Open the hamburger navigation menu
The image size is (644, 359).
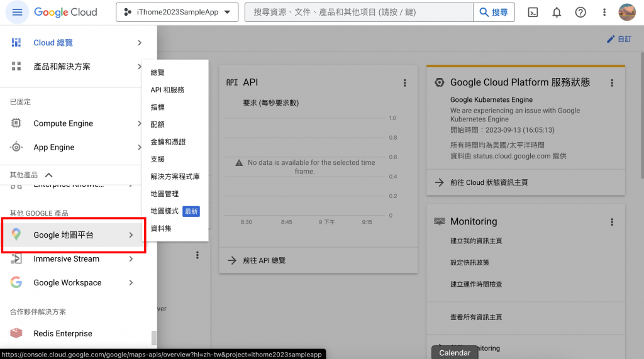17,13
